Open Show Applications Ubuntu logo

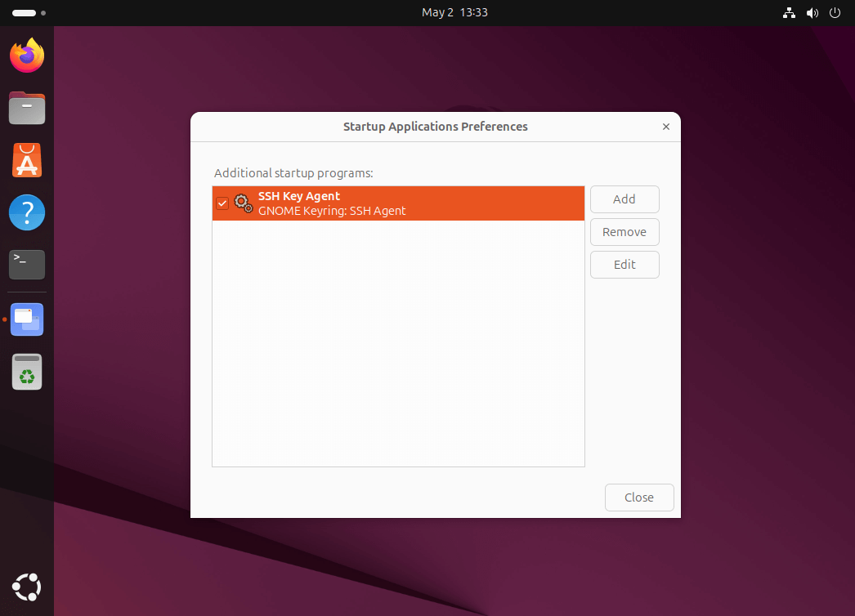pyautogui.click(x=27, y=587)
